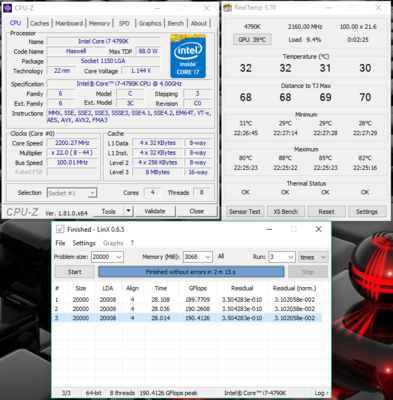Click the Core Voltage value 1.144 V
This screenshot has height=400, width=393.
pos(141,71)
